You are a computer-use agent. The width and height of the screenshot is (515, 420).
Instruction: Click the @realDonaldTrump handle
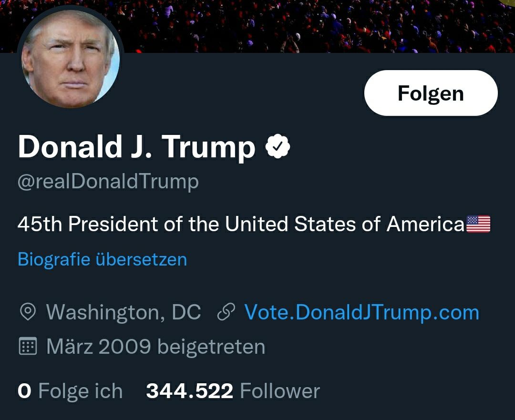click(x=108, y=182)
